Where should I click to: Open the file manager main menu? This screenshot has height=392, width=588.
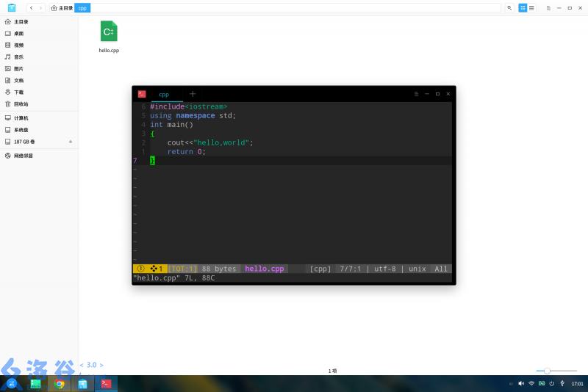(548, 7)
